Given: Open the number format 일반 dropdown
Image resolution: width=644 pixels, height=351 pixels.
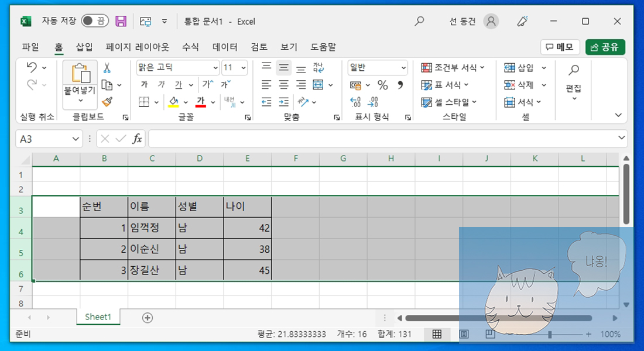Looking at the screenshot, I should pos(403,68).
